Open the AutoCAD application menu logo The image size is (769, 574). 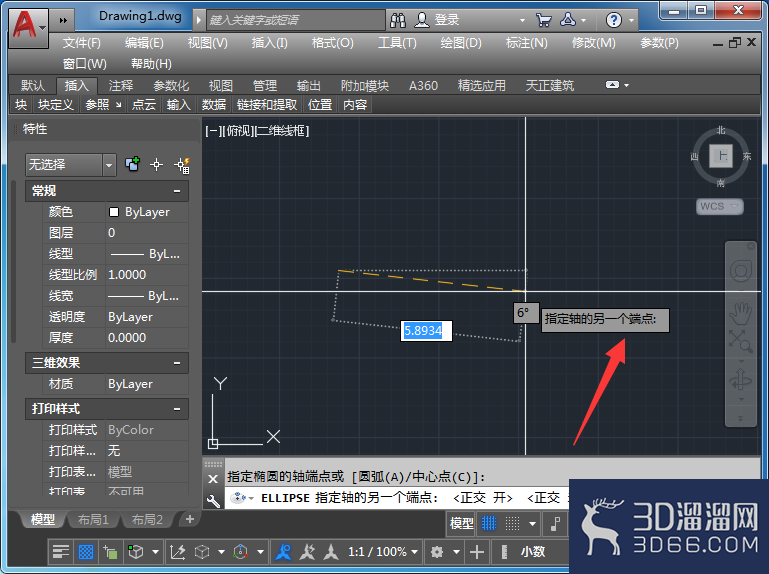(28, 26)
